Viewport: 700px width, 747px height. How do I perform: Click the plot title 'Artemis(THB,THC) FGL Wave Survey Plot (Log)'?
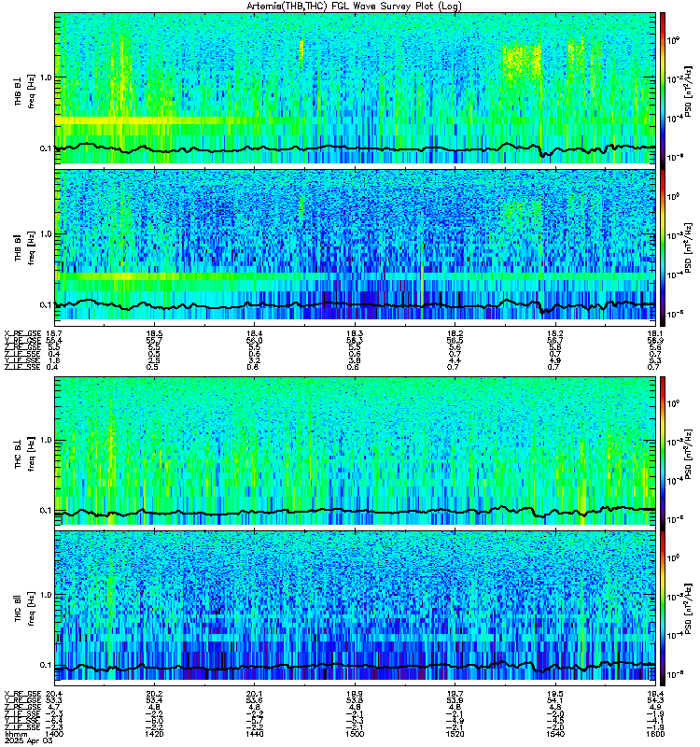click(354, 7)
